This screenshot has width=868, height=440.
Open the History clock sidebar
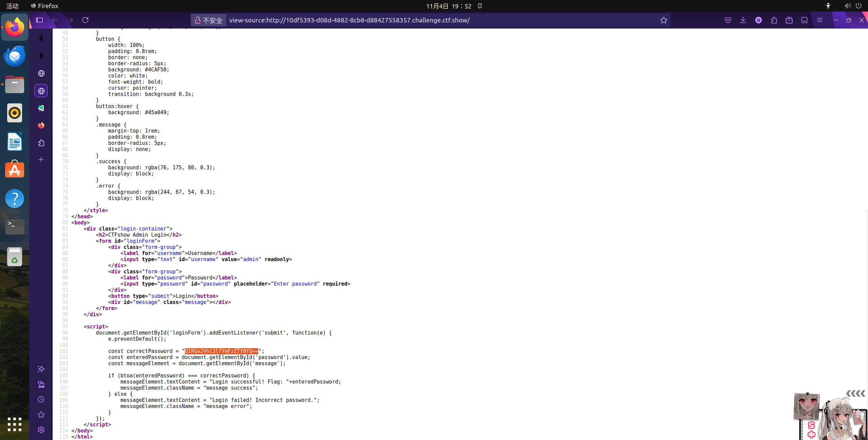41,399
